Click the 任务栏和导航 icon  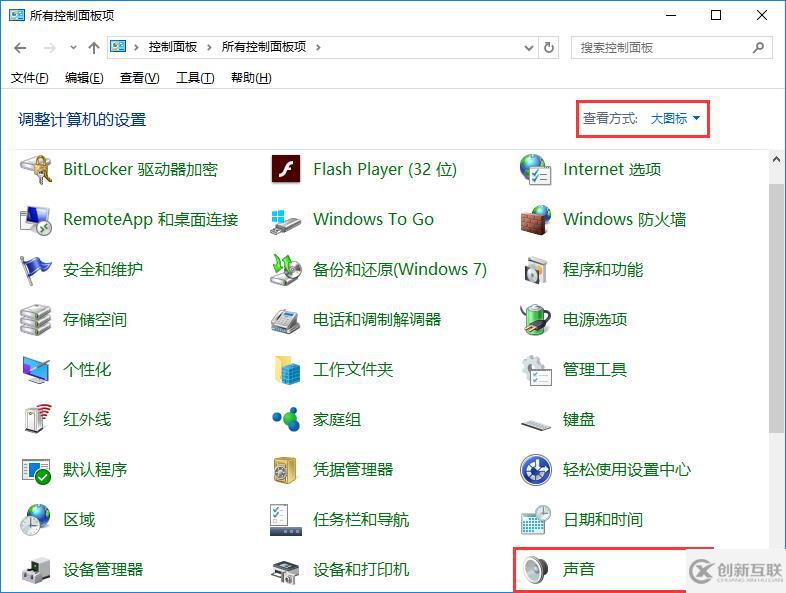[285, 520]
